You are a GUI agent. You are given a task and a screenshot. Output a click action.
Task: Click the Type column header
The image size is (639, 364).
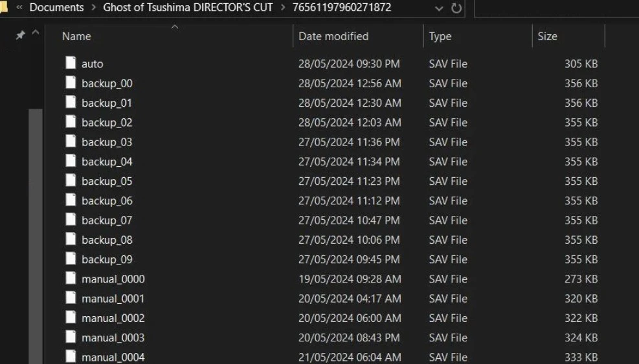click(440, 36)
